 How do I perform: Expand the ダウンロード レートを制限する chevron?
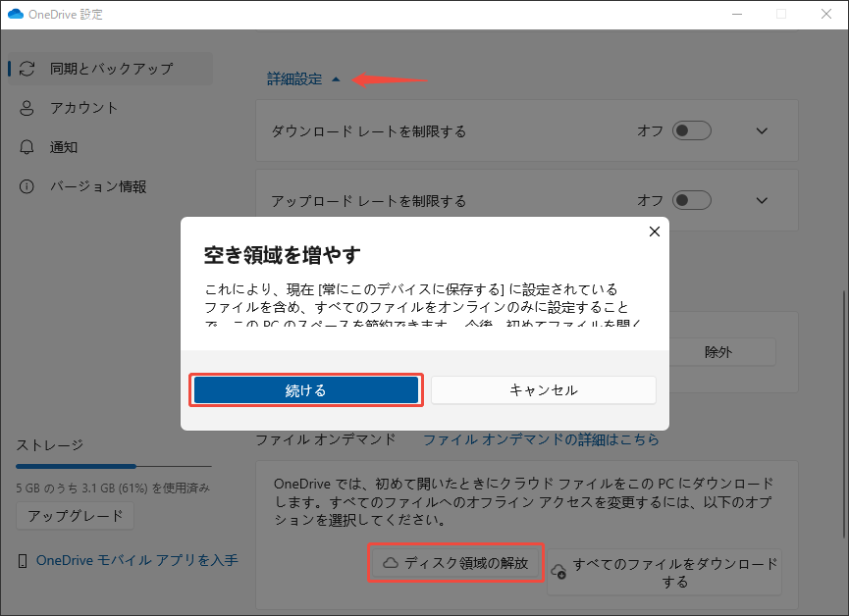point(762,131)
